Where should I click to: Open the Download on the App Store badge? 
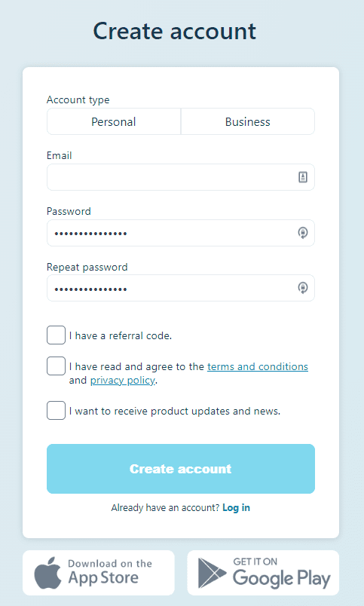(99, 573)
